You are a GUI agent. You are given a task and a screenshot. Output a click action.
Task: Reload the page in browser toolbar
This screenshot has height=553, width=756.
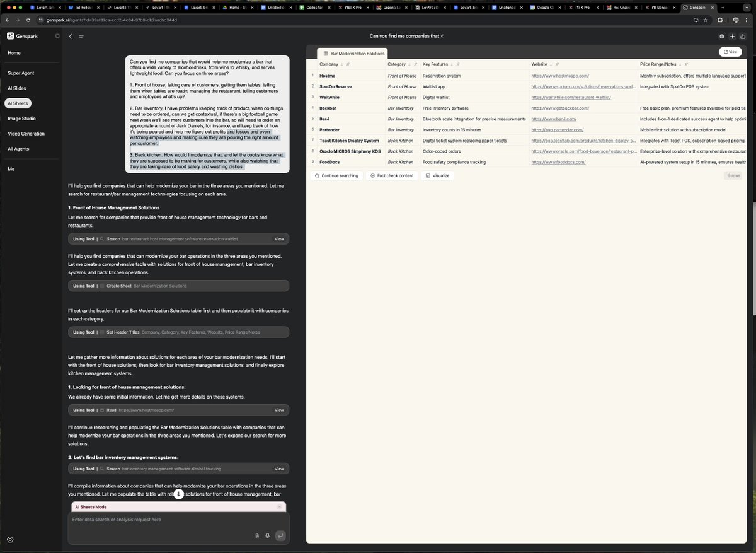coord(28,20)
